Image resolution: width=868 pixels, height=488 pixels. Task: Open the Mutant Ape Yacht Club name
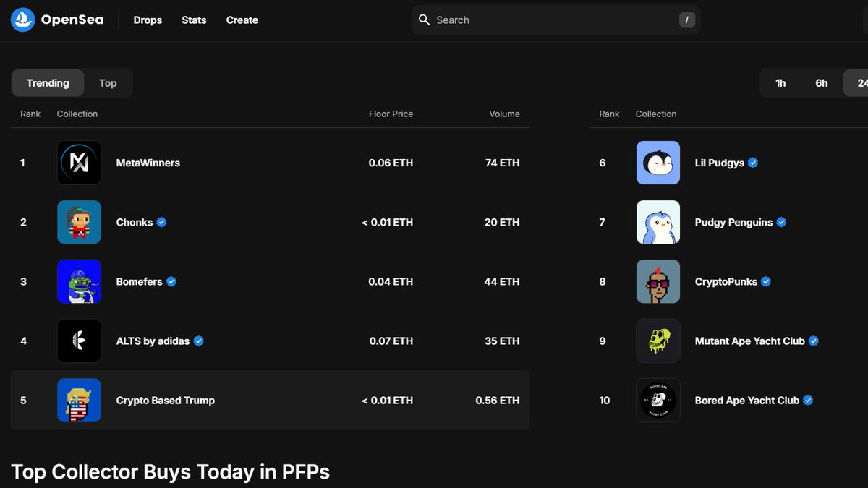(750, 341)
